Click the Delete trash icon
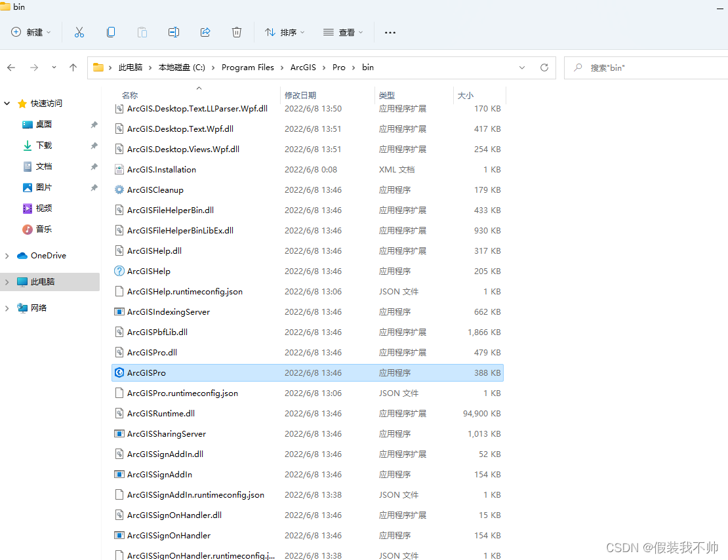Screen dimensions: 728x560 [x=237, y=32]
